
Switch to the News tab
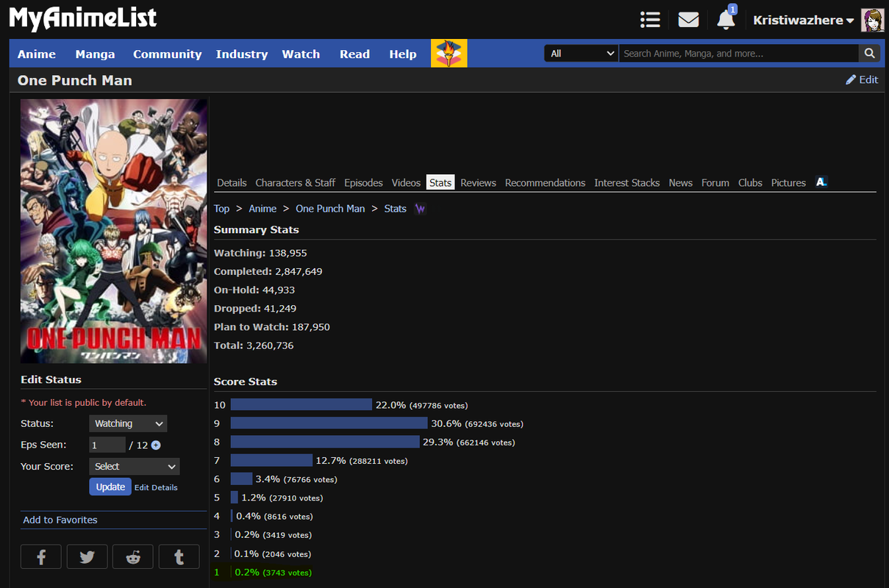coord(681,182)
